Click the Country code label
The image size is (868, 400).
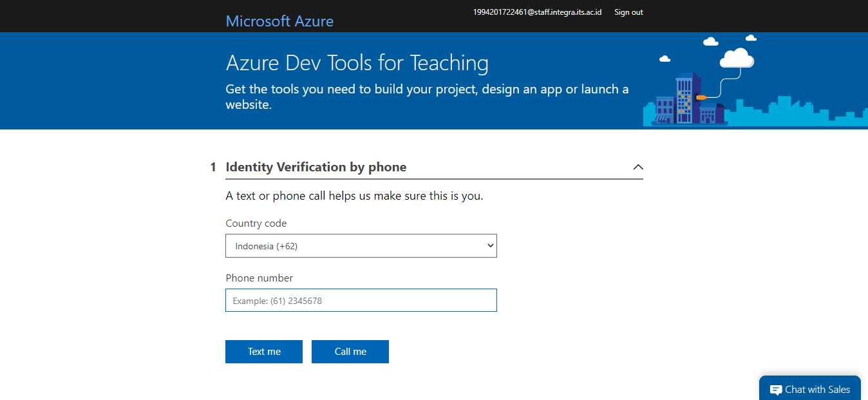(256, 224)
